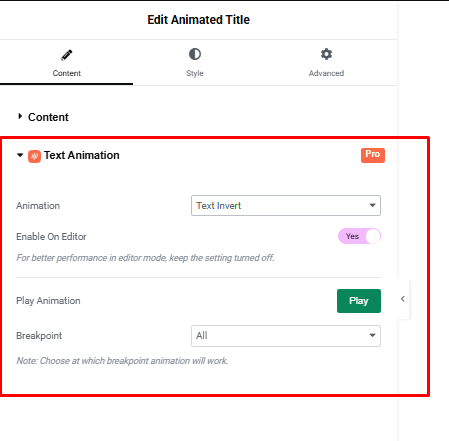The width and height of the screenshot is (449, 441).
Task: Click the Pro badge
Action: (x=373, y=155)
